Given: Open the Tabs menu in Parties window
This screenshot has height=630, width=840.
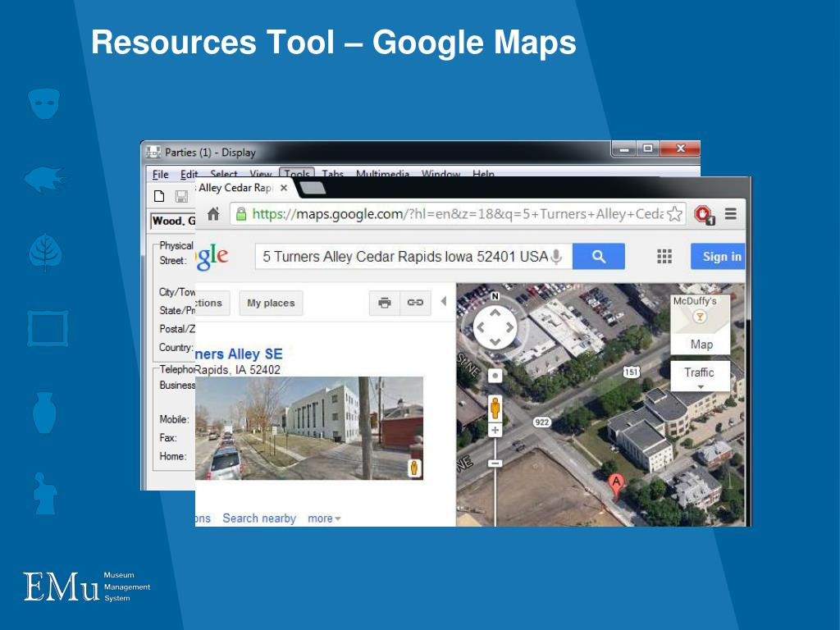Looking at the screenshot, I should click(x=333, y=174).
